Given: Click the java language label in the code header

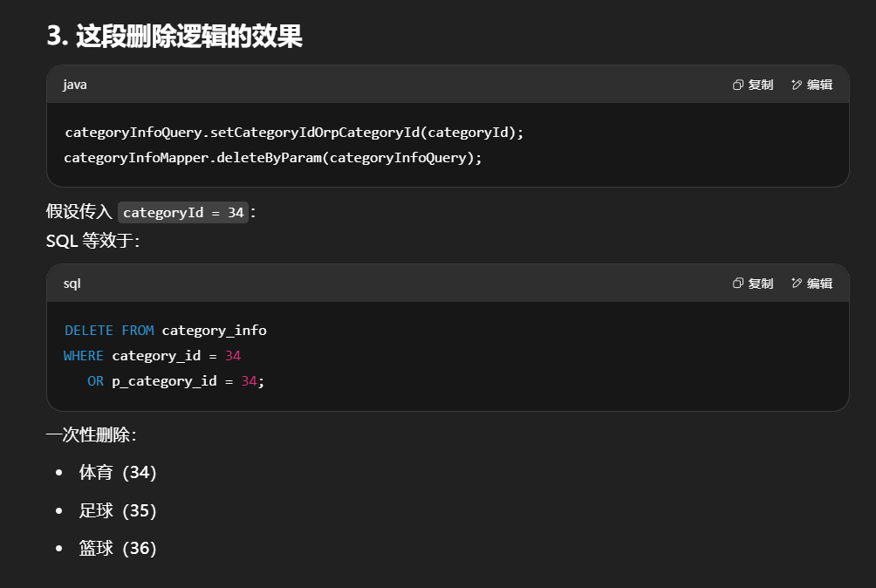Looking at the screenshot, I should point(75,85).
